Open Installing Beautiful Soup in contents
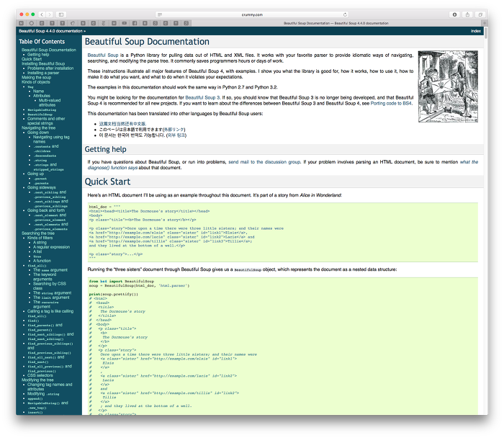Image resolution: width=504 pixels, height=438 pixels. [x=43, y=63]
